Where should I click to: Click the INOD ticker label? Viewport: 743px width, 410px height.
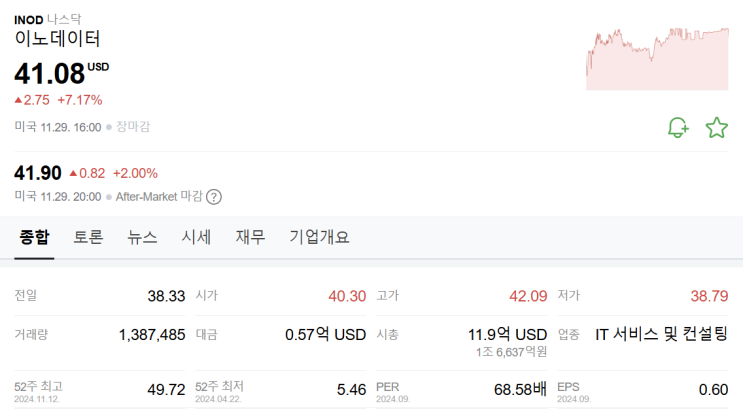click(28, 19)
